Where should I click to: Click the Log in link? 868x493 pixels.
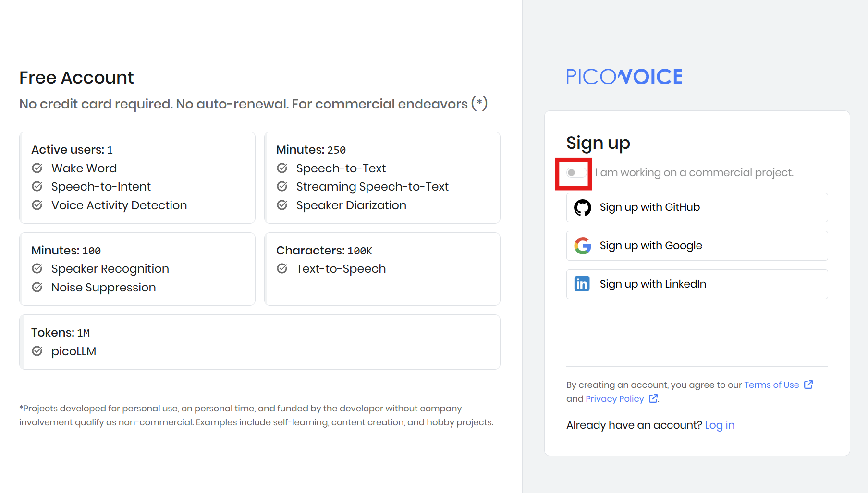coord(719,425)
